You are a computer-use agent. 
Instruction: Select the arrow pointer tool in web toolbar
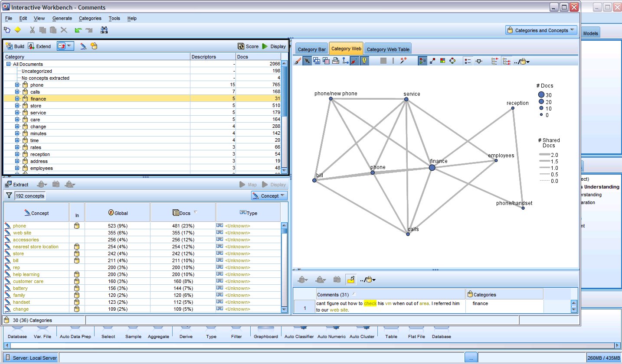307,61
